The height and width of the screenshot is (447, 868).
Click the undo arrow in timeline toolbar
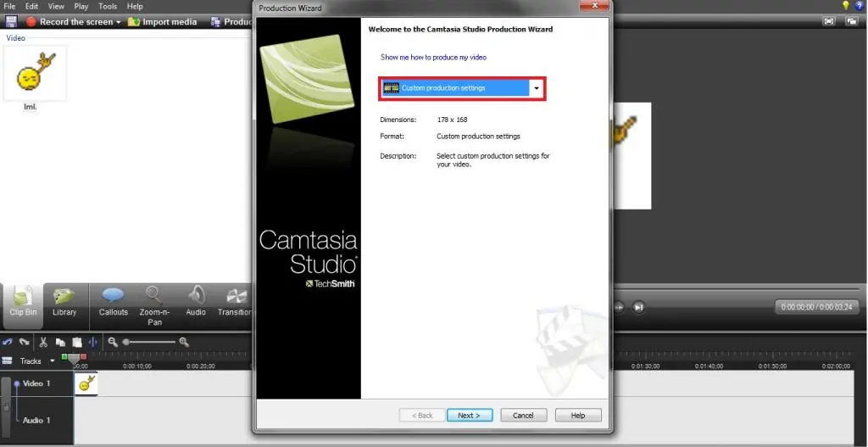pos(8,343)
